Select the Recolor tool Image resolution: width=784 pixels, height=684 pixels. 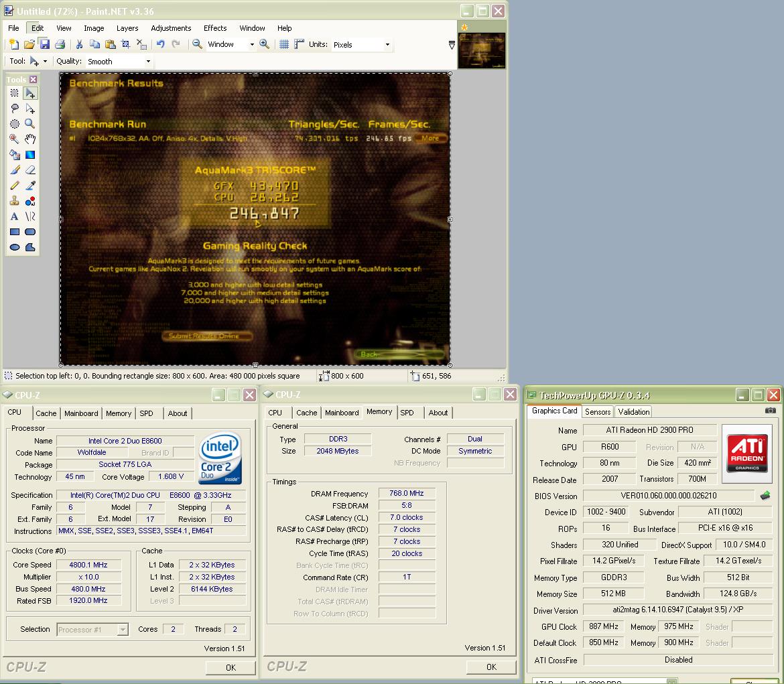click(x=30, y=201)
